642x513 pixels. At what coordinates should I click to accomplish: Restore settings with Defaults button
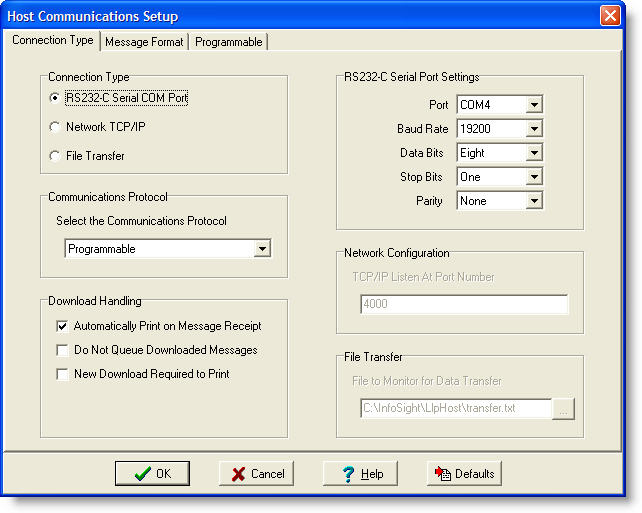tap(464, 474)
